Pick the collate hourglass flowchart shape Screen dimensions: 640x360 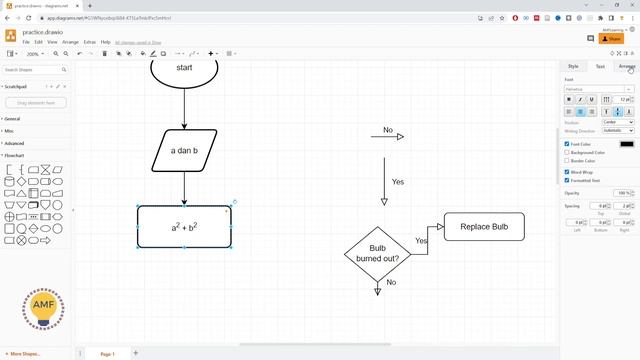45,169
